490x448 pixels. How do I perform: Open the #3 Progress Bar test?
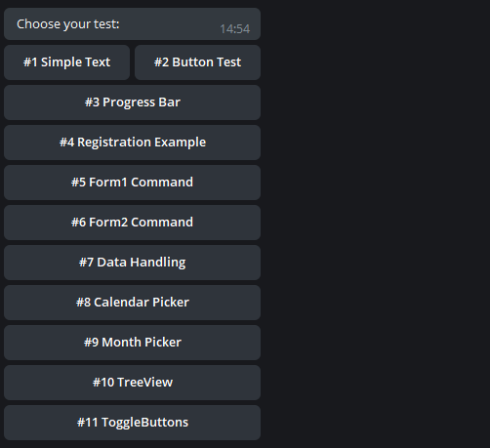[132, 102]
